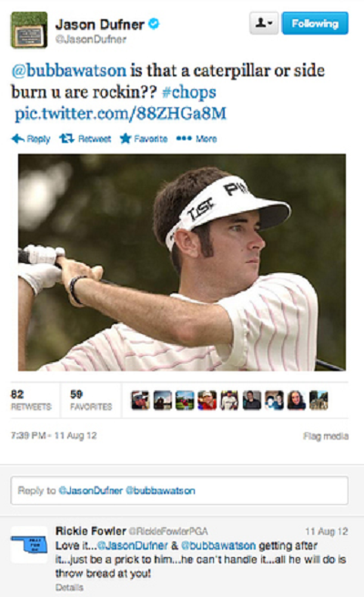This screenshot has width=364, height=597.
Task: Click the Reply arrow icon
Action: pyautogui.click(x=18, y=138)
